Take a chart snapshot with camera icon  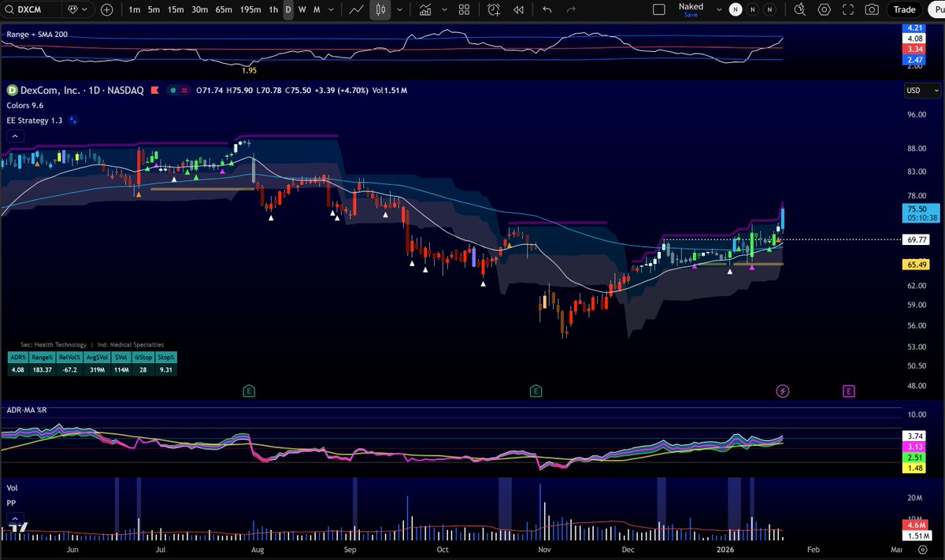tap(871, 9)
